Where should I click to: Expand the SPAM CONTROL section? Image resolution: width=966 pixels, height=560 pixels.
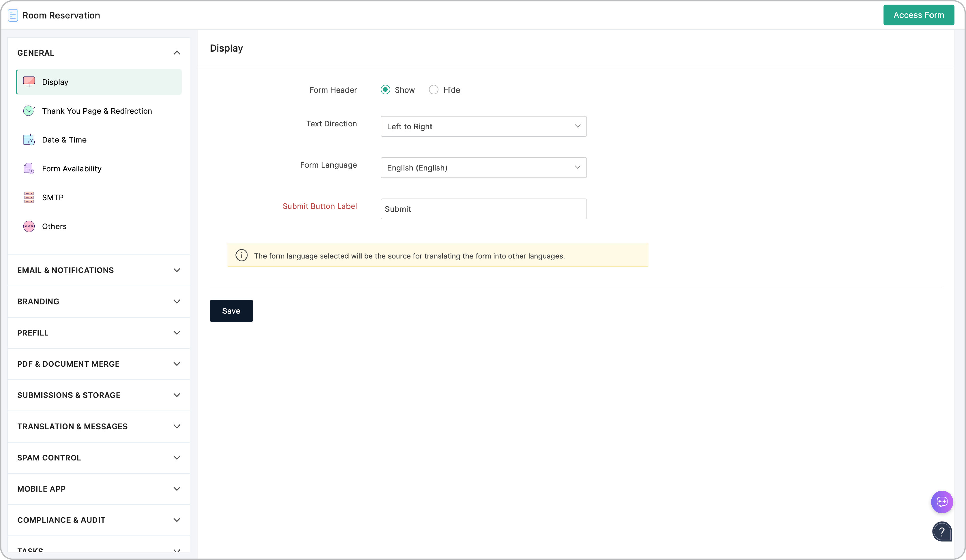coord(176,458)
